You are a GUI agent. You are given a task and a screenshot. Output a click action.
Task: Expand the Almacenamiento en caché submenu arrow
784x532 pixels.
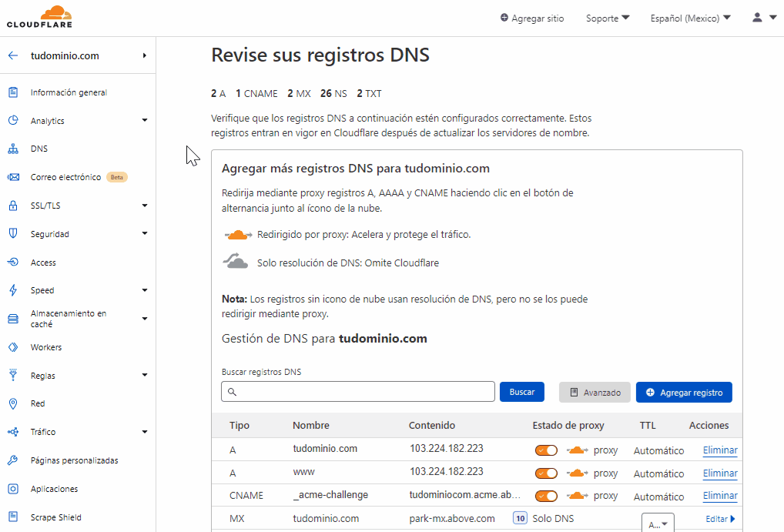[x=145, y=319]
